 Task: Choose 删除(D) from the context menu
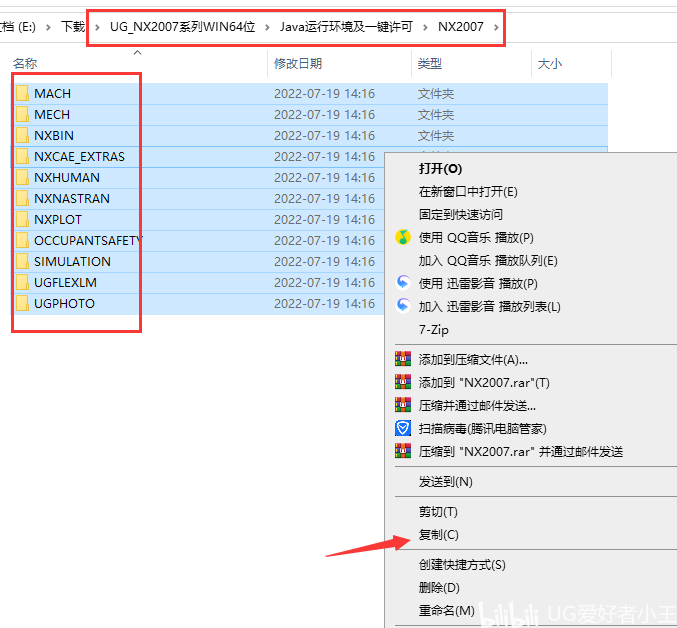coord(439,588)
